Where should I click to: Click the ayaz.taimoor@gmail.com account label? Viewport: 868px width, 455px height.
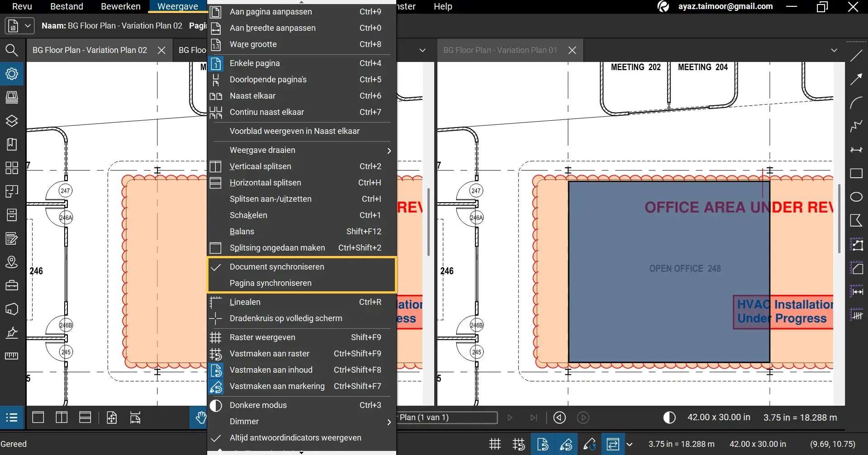pyautogui.click(x=725, y=6)
